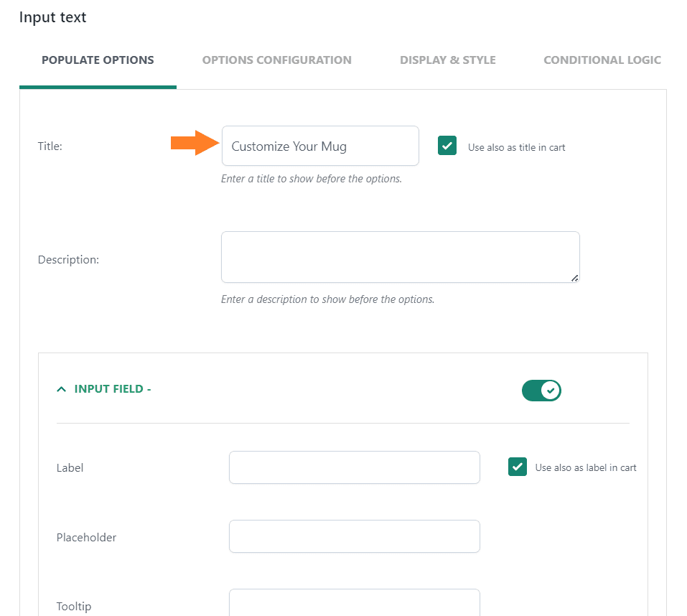Select the Populate Options tab
Viewport: 687px width, 616px height.
(x=98, y=60)
